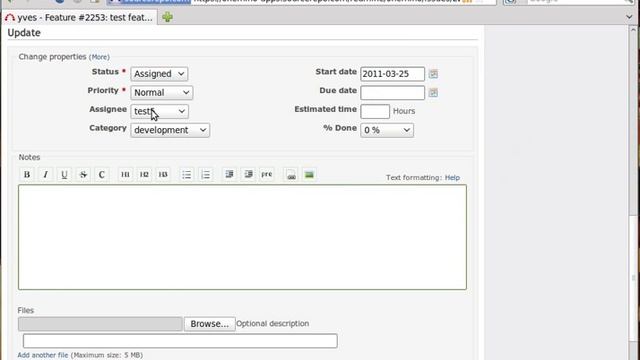Insert image icon in Notes toolbar

[x=309, y=175]
